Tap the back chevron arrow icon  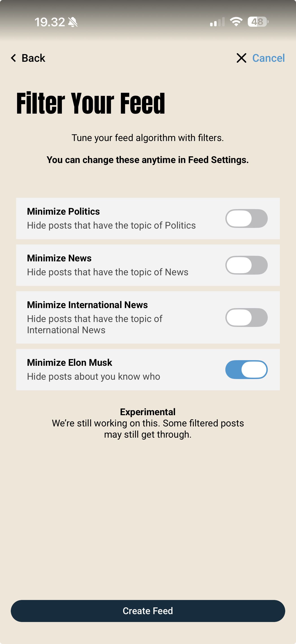click(x=14, y=58)
